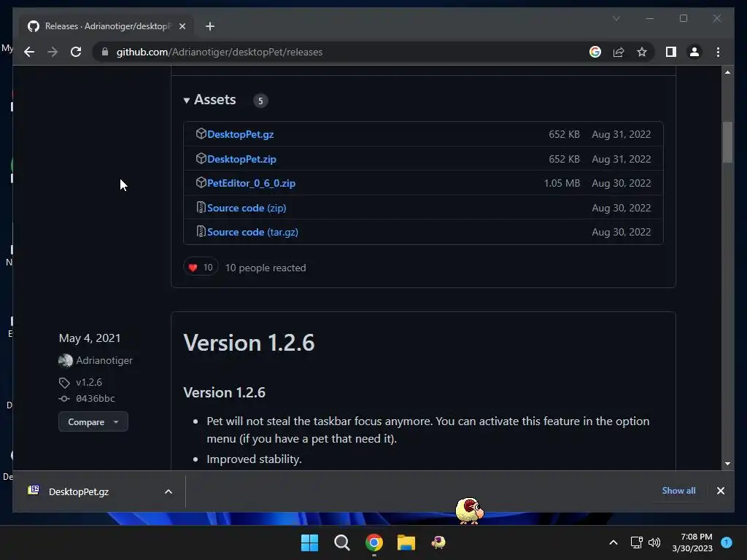Open the network status tray icon
The width and height of the screenshot is (747, 560).
[x=636, y=542]
